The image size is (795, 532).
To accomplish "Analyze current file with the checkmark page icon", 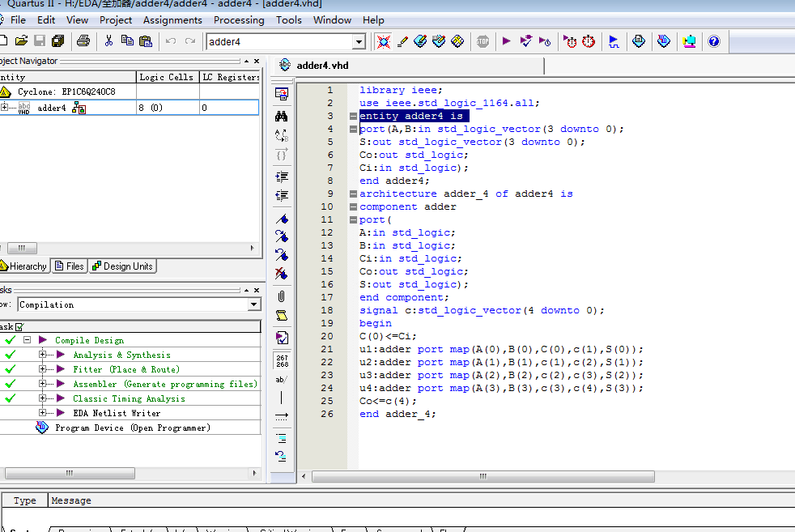I will [282, 338].
